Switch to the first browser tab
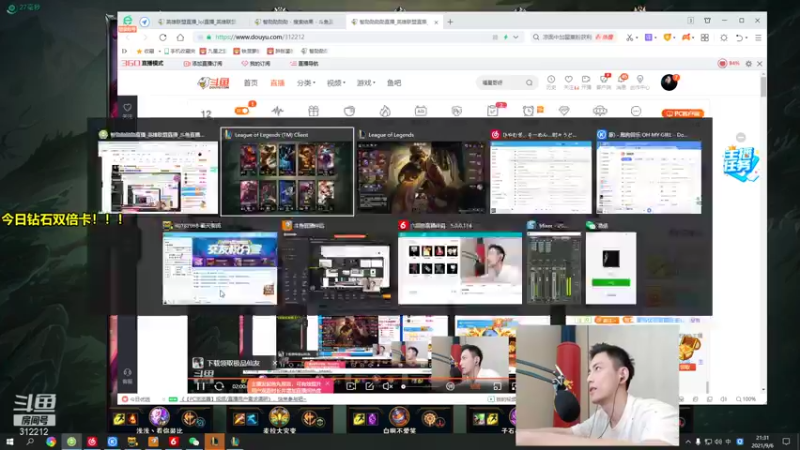Screen dimensions: 800x450 pyautogui.click(x=199, y=22)
